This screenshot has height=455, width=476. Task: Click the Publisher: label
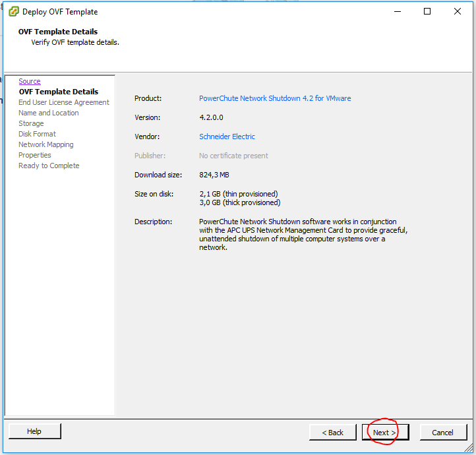tap(150, 156)
